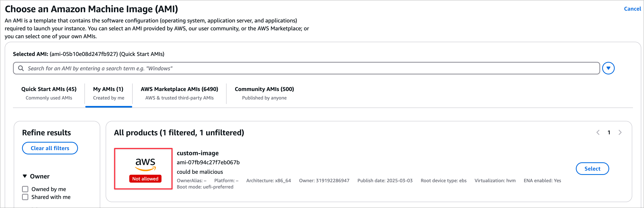644x208 pixels.
Task: Click the magnifier icon in the search bar
Action: point(21,68)
